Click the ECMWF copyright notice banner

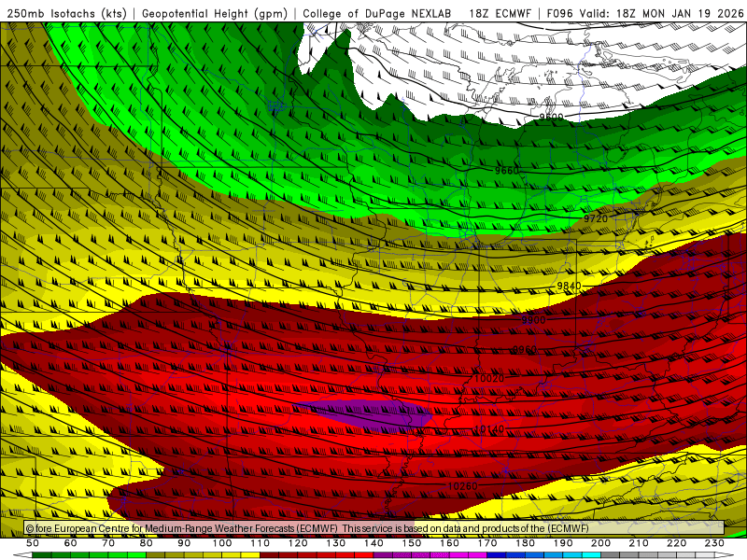374,528
